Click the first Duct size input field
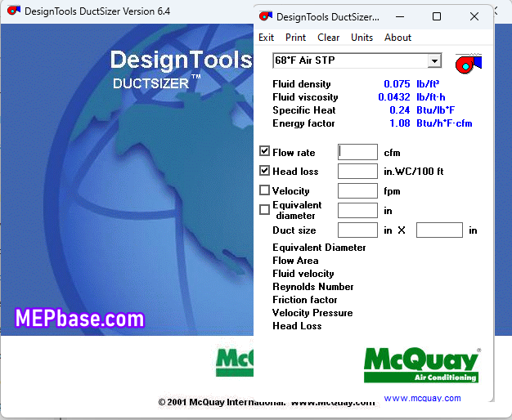512x420 pixels. click(357, 230)
